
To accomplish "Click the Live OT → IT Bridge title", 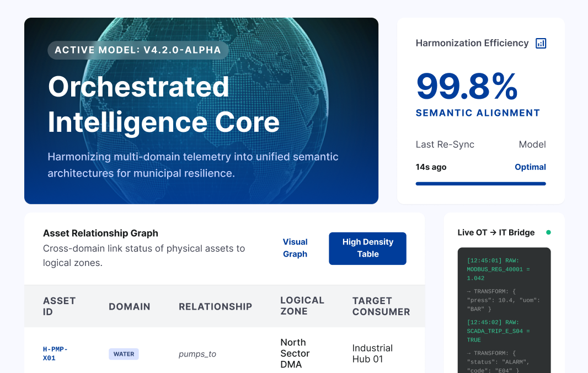I will point(496,233).
